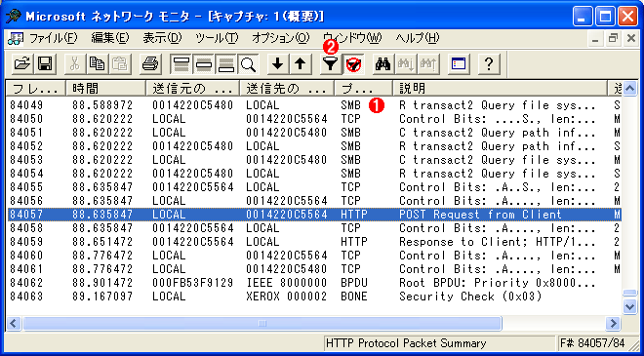The height and width of the screenshot is (356, 644).
Task: Select frame 84058 row
Action: pyautogui.click(x=314, y=228)
